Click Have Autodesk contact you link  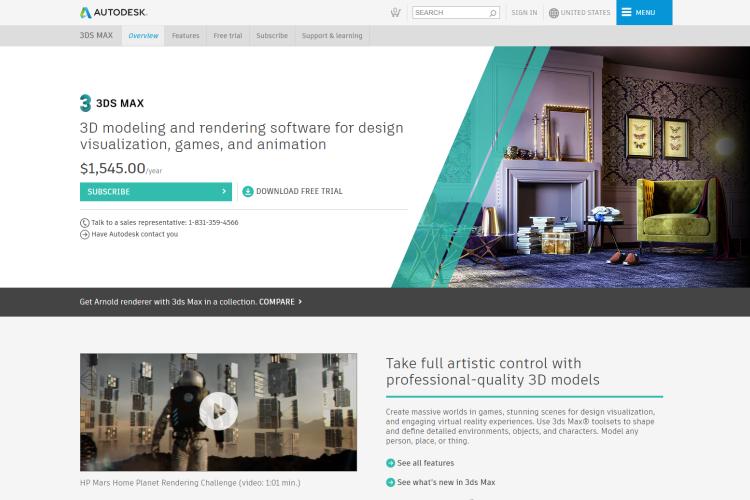click(134, 234)
